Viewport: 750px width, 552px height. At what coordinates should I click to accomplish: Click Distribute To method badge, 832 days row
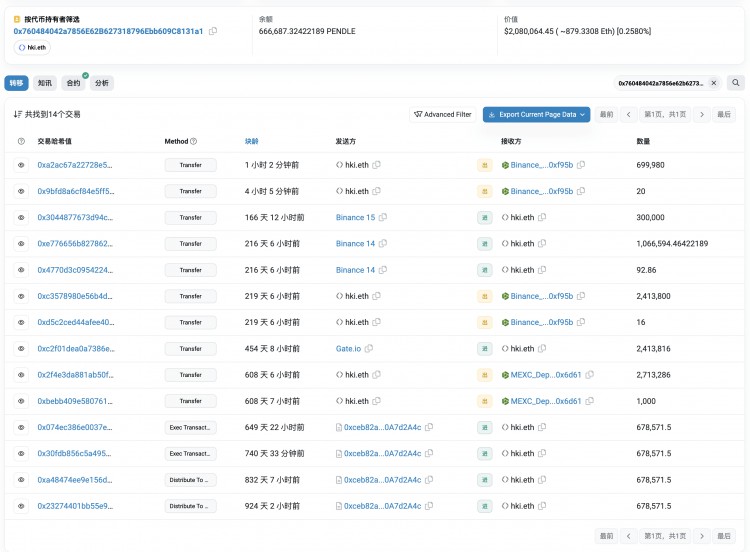coord(190,480)
